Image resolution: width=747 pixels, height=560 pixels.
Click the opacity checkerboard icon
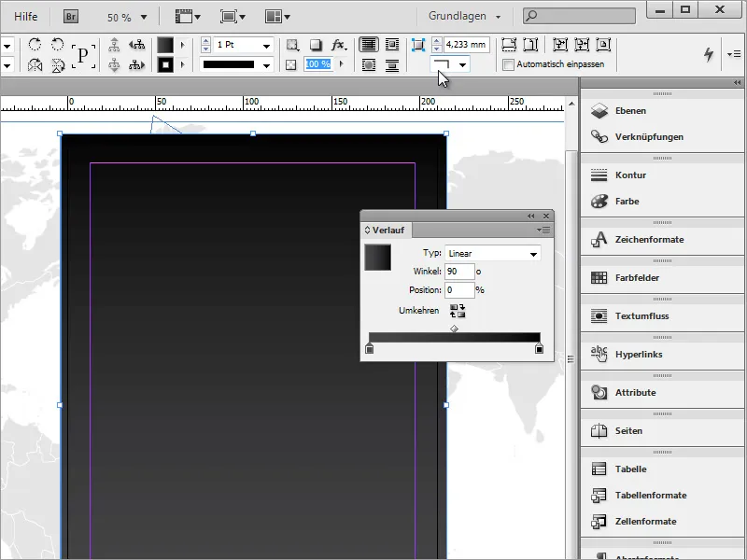pyautogui.click(x=290, y=64)
